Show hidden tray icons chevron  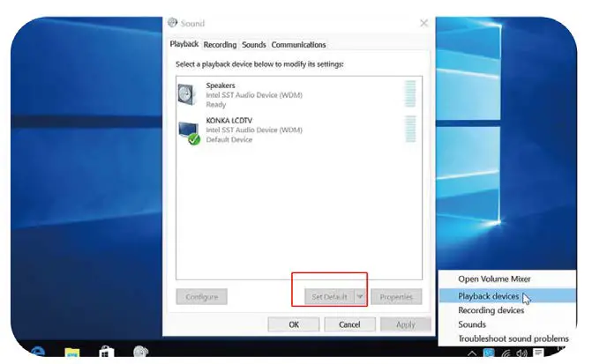[472, 353]
